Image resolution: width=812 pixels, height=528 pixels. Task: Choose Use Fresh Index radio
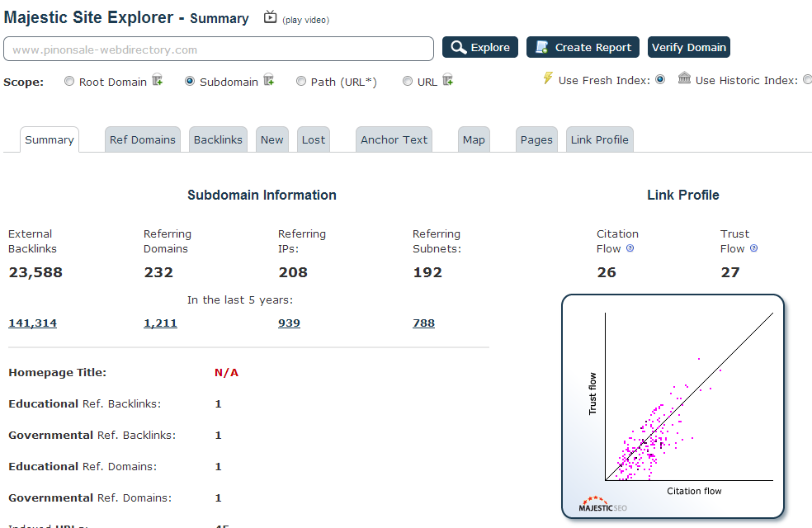coord(660,80)
